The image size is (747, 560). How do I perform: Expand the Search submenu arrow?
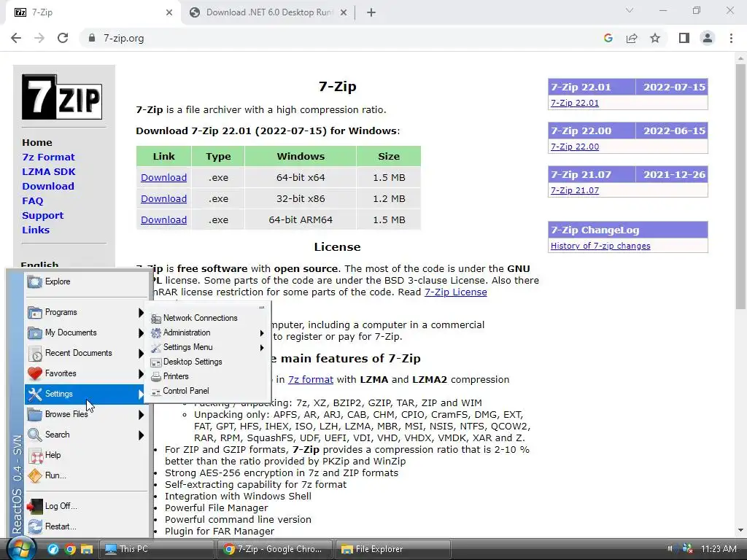[141, 435]
